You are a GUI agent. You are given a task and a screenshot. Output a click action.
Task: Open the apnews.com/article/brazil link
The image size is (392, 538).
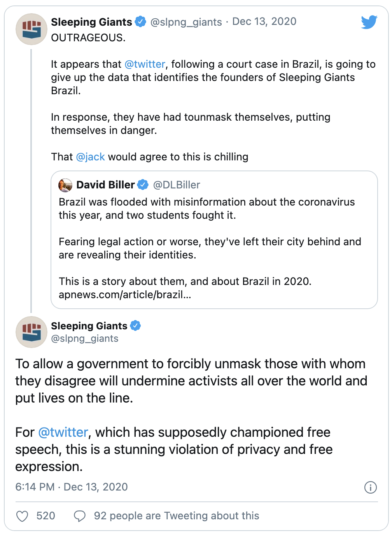tap(125, 295)
